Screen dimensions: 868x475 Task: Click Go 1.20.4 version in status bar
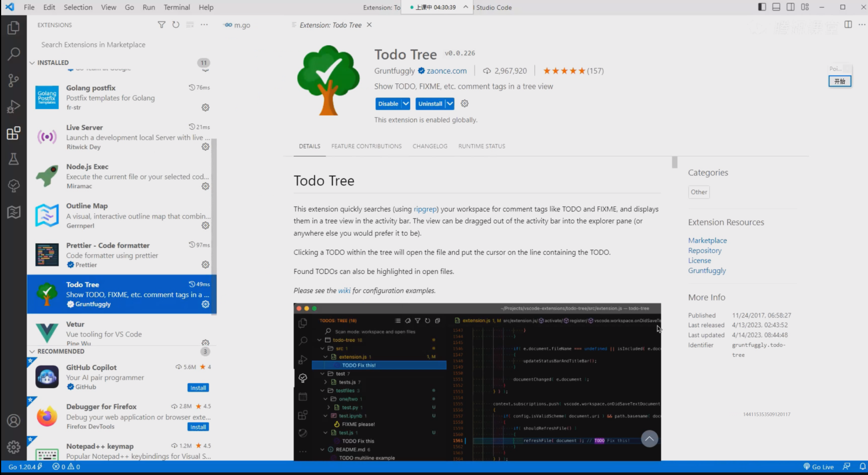(x=25, y=466)
